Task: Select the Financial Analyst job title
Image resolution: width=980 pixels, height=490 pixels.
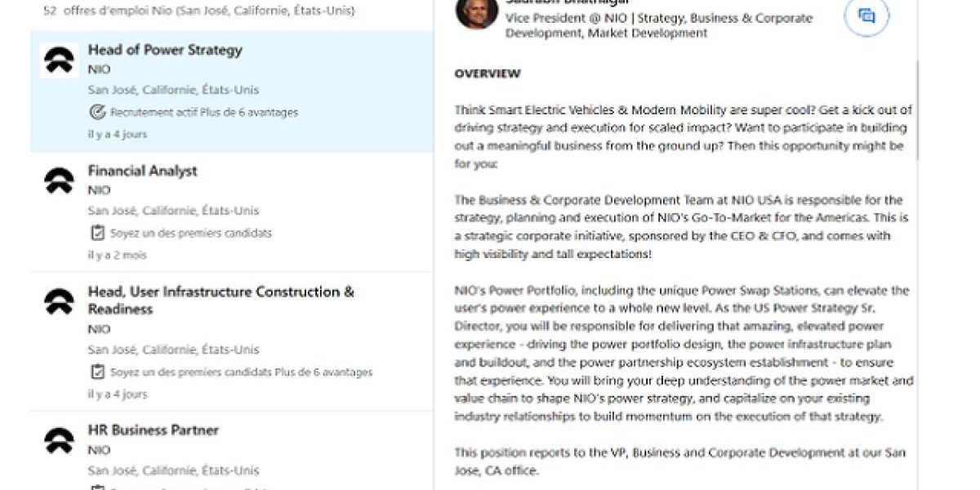Action: (143, 171)
